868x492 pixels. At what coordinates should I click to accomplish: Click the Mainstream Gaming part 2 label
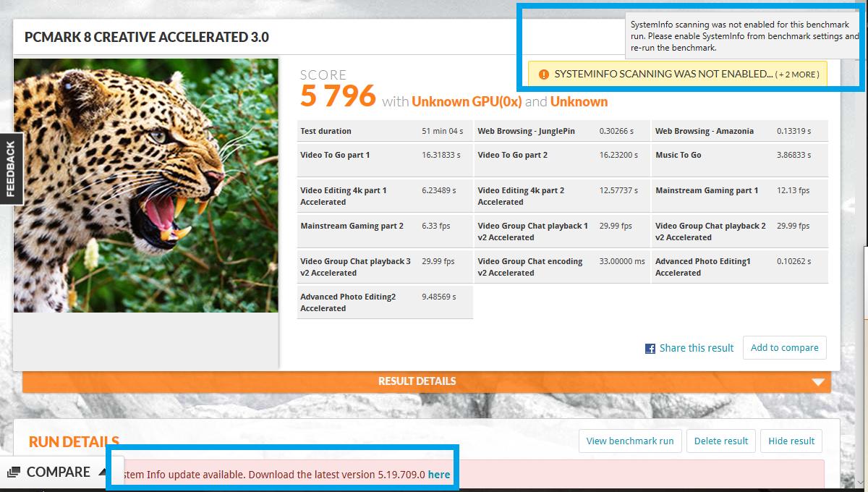(352, 226)
